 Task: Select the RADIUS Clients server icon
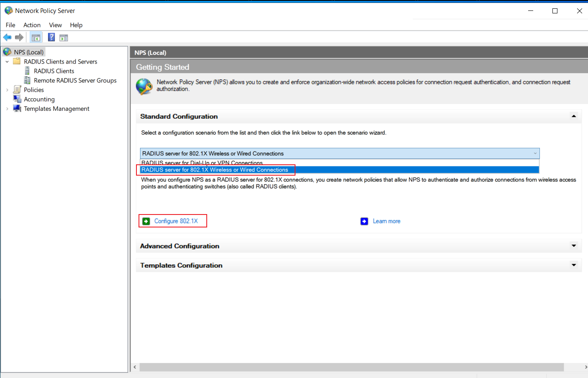27,71
